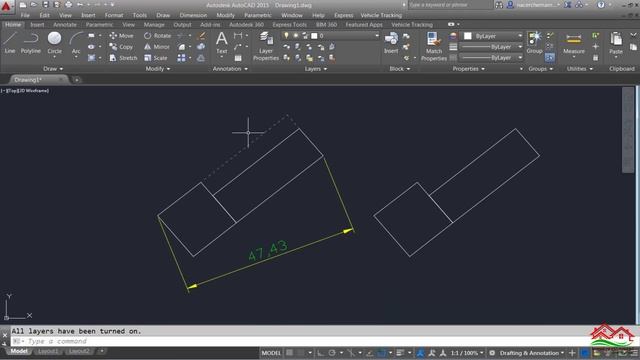Click the Mirror tool
640x360 pixels.
[156, 47]
